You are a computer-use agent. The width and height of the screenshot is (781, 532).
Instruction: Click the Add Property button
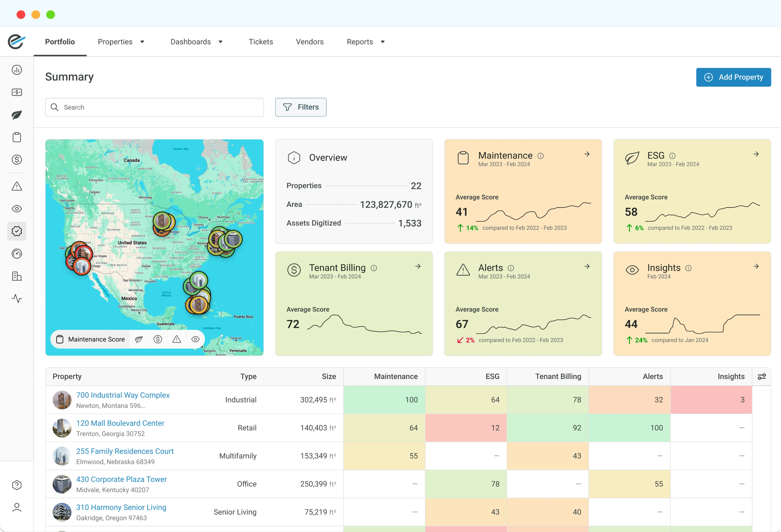pos(734,77)
